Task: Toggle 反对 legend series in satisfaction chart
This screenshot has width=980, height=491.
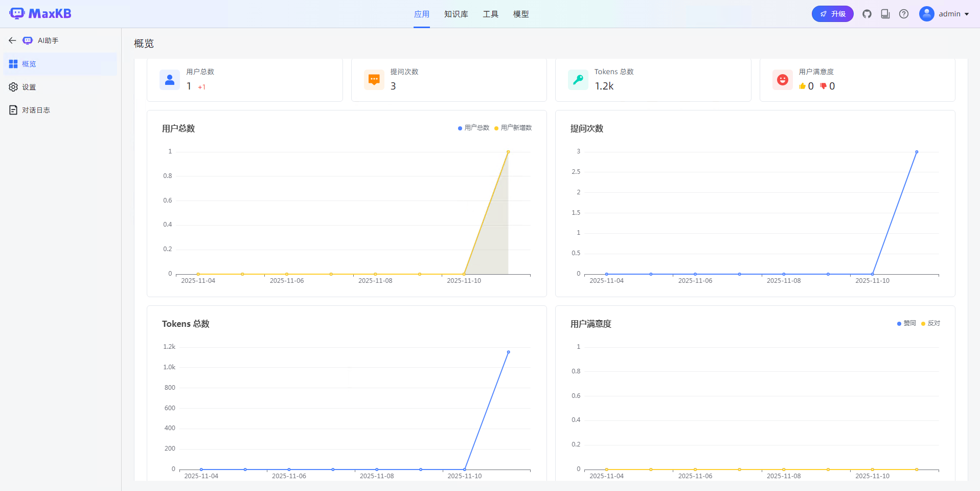Action: coord(931,323)
